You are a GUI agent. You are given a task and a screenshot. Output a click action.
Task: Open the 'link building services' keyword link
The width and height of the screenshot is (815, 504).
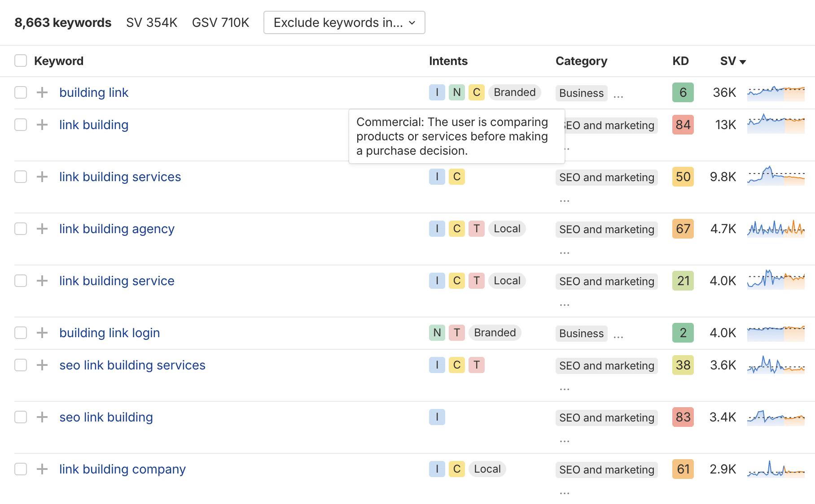pos(120,177)
